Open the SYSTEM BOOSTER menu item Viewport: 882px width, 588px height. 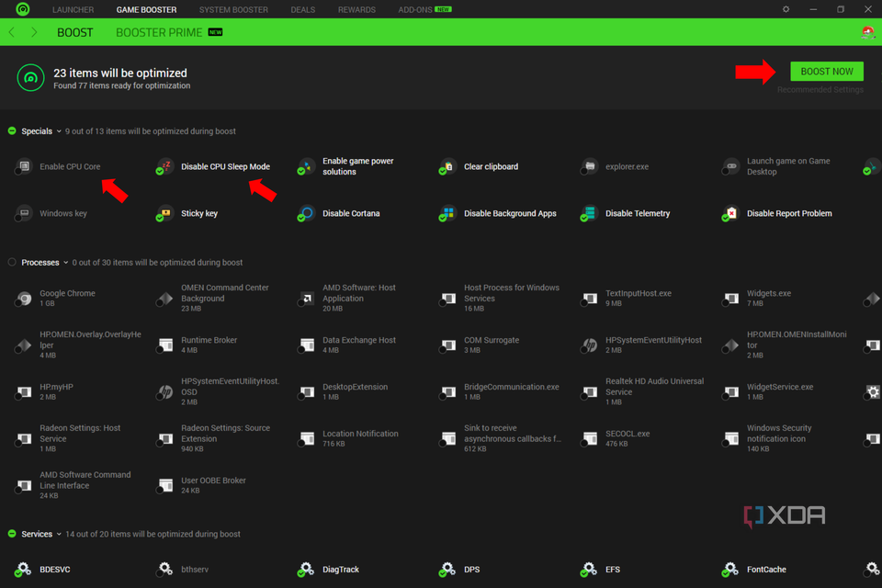[x=233, y=9]
